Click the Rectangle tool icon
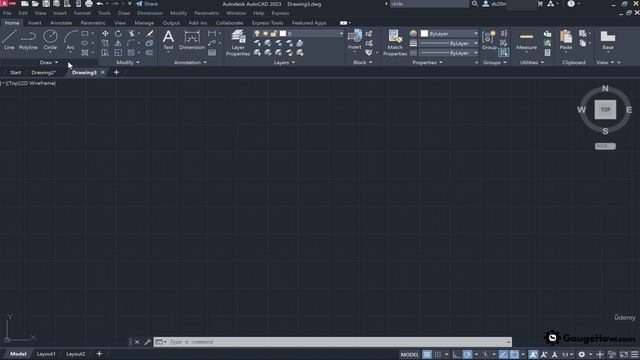The image size is (640, 360). click(84, 33)
